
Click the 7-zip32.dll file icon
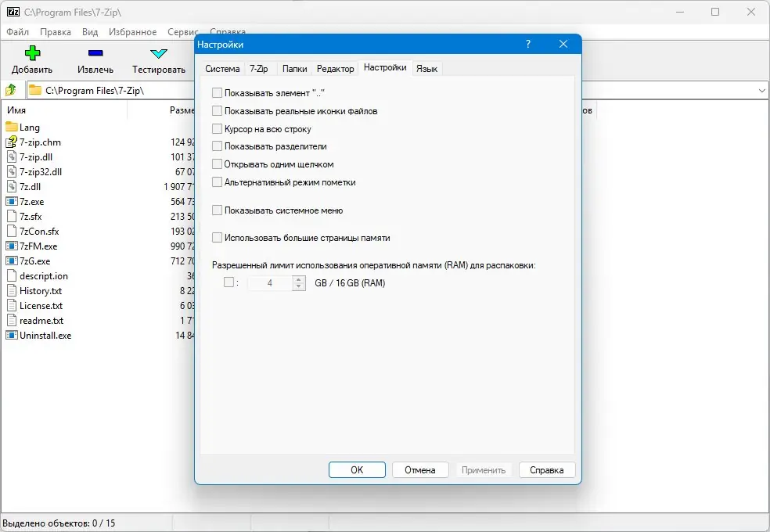click(x=11, y=172)
